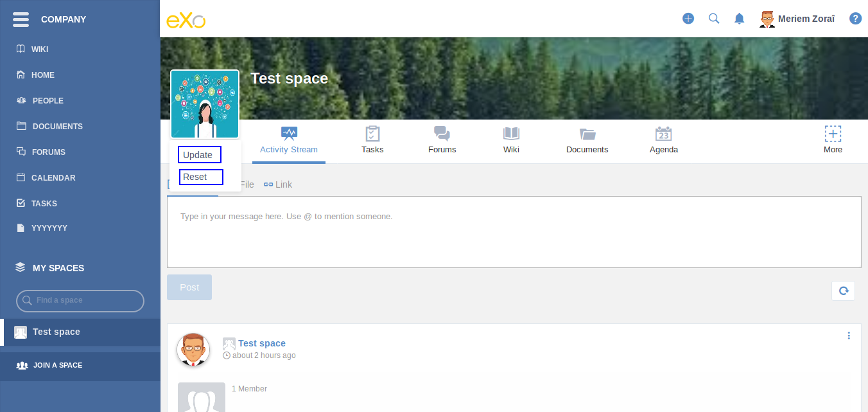868x412 pixels.
Task: Click the YYYYYYY page icon in sidebar
Action: (21, 228)
